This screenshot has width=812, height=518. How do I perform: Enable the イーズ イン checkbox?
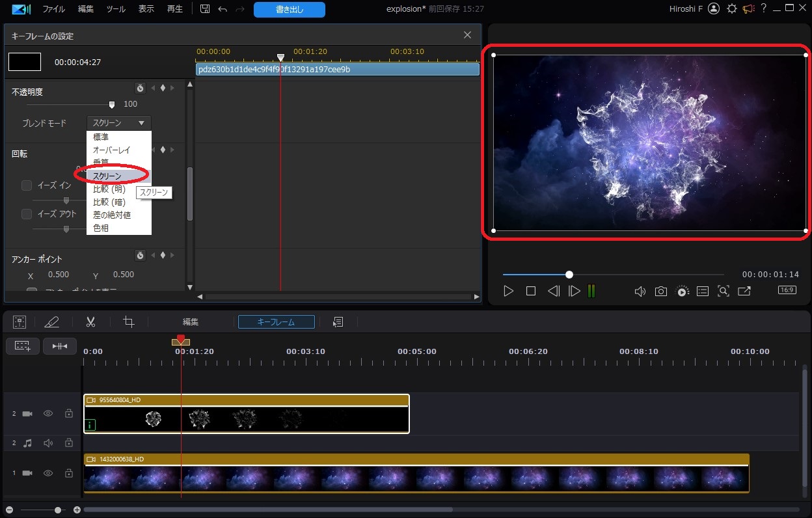[27, 185]
